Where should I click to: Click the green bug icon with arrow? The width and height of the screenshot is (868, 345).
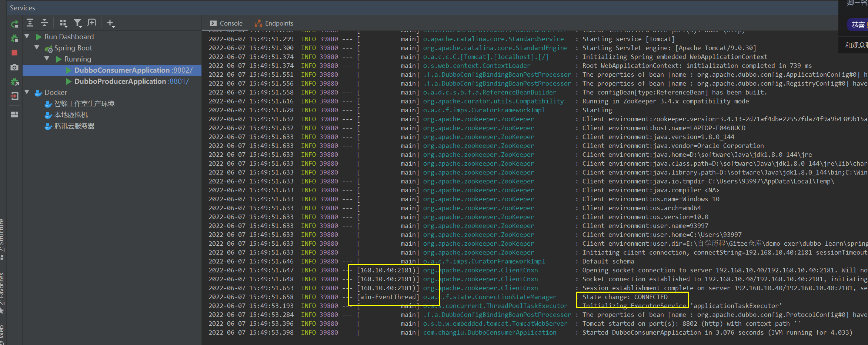tap(14, 82)
